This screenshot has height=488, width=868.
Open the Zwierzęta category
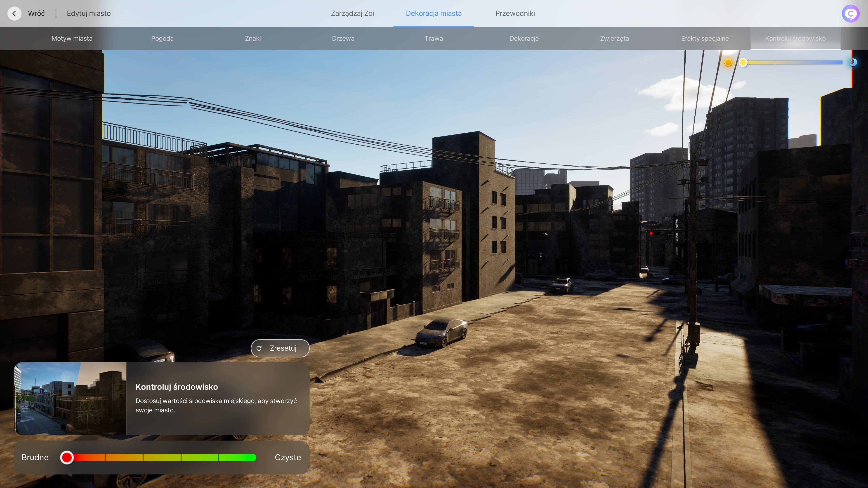tap(614, 38)
